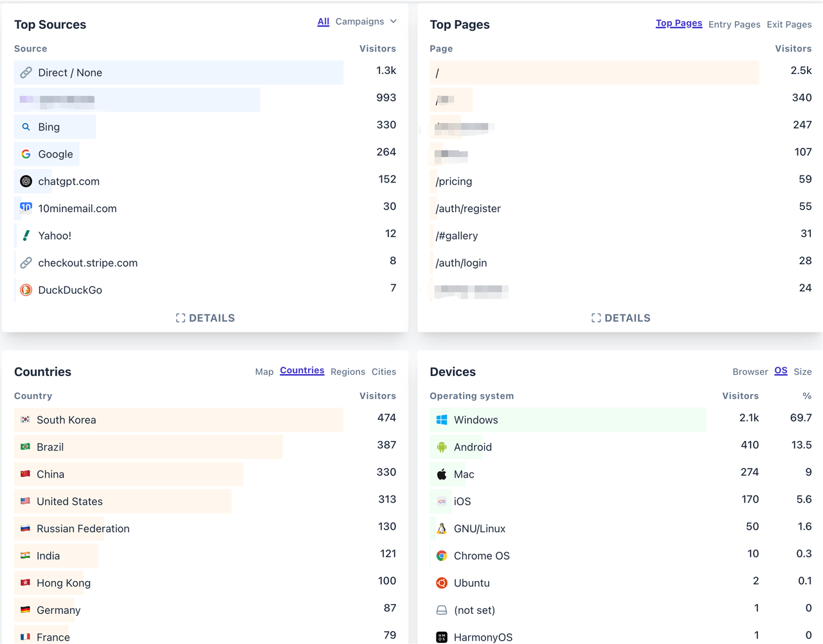This screenshot has width=823, height=644.
Task: Click the 10minemail.com source icon
Action: pos(26,207)
